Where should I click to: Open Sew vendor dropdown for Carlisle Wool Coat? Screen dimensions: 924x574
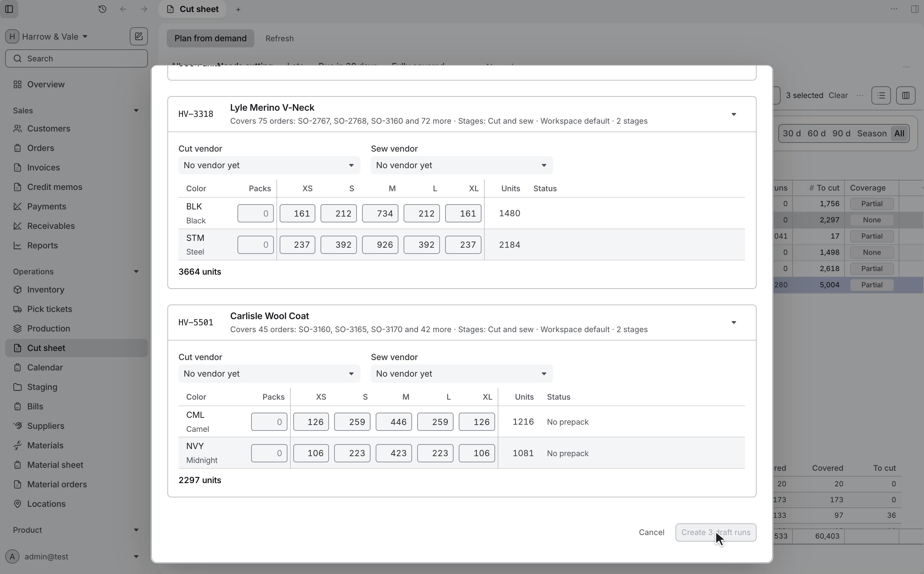coord(462,374)
